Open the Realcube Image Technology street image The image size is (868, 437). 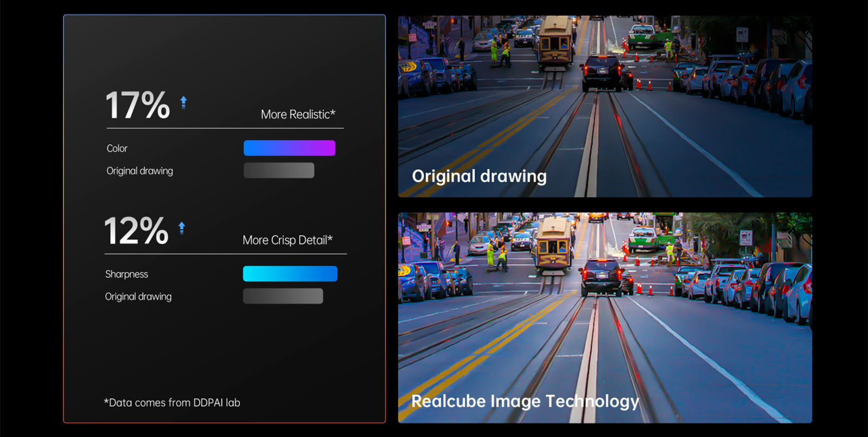pyautogui.click(x=605, y=318)
